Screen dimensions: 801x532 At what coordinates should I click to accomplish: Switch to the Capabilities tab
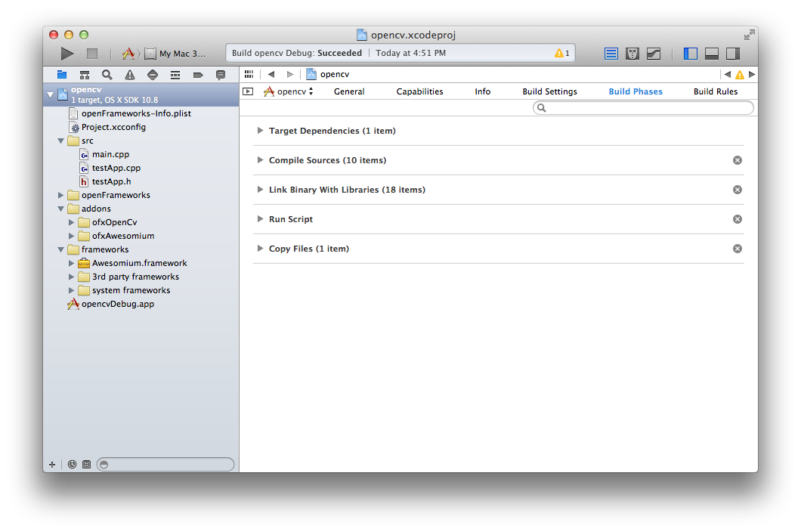click(419, 91)
